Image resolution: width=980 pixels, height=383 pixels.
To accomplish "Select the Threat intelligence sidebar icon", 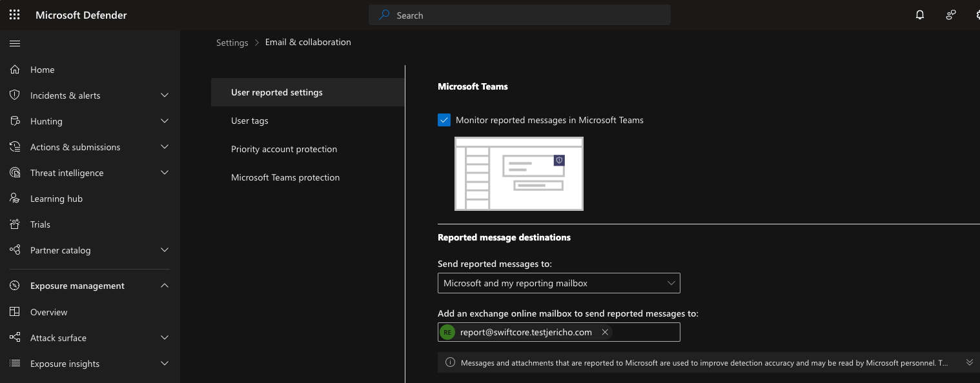I will click(15, 172).
